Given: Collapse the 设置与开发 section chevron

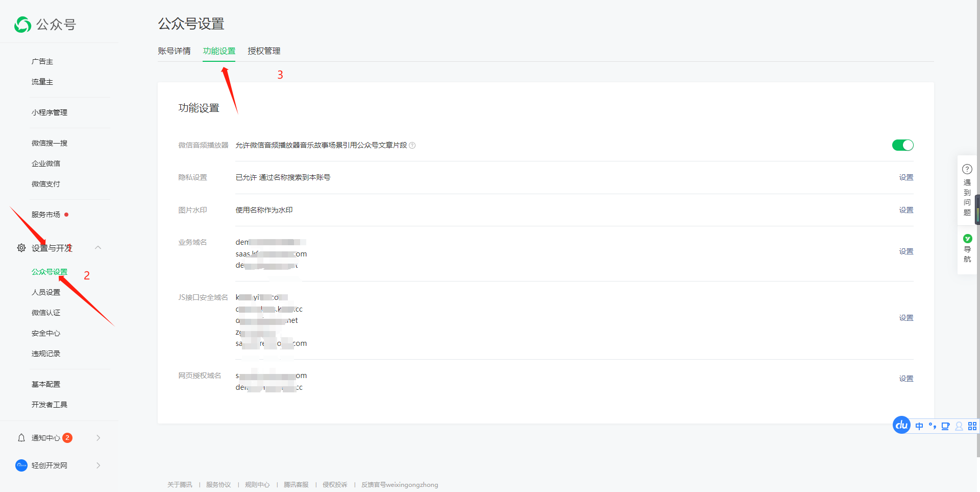Looking at the screenshot, I should pyautogui.click(x=98, y=248).
